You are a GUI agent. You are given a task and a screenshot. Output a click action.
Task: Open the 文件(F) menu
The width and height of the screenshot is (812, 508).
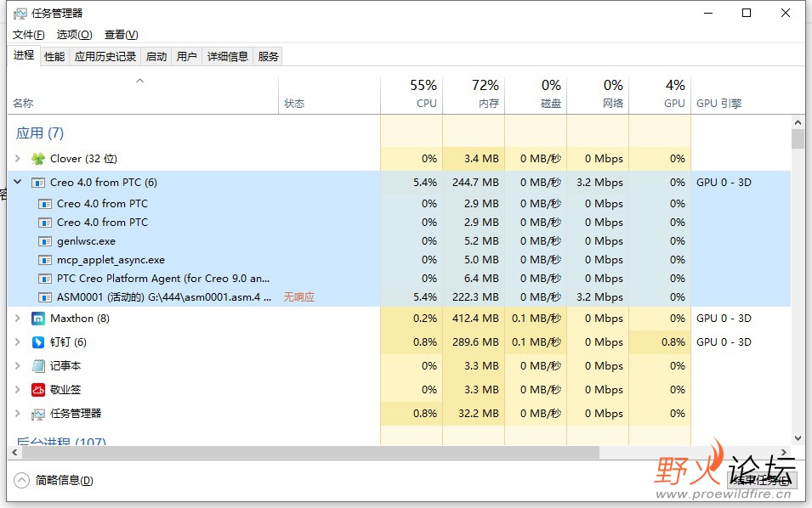(28, 35)
